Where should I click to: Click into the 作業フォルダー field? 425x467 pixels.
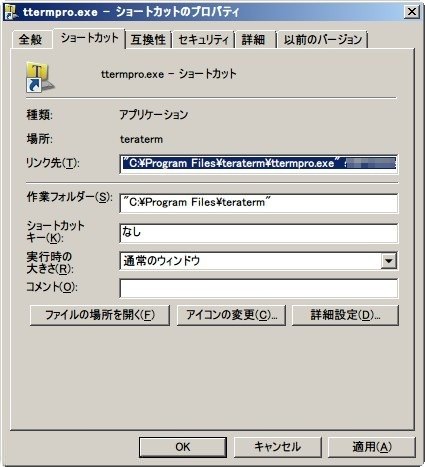(258, 203)
